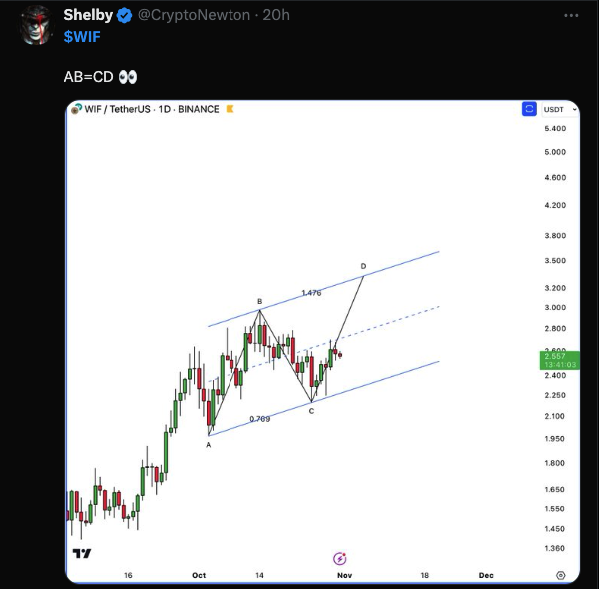Click the Nov date on time axis
The height and width of the screenshot is (589, 599).
pos(344,575)
